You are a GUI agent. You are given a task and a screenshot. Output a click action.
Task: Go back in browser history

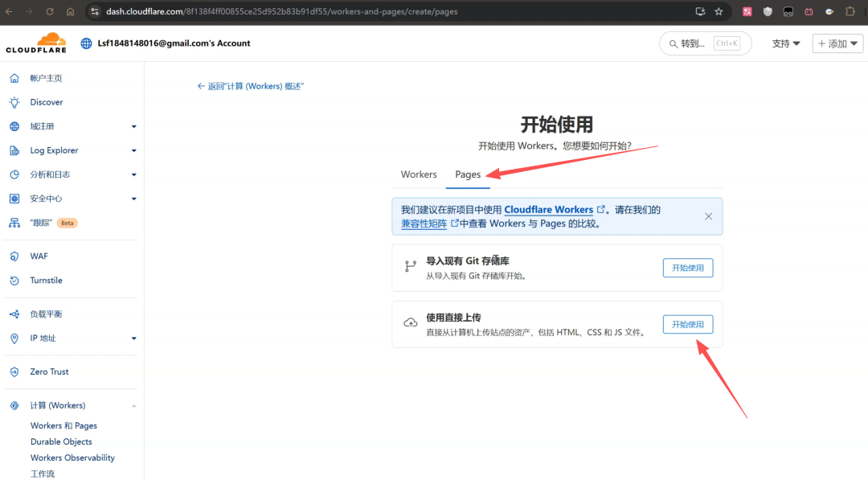(9, 11)
